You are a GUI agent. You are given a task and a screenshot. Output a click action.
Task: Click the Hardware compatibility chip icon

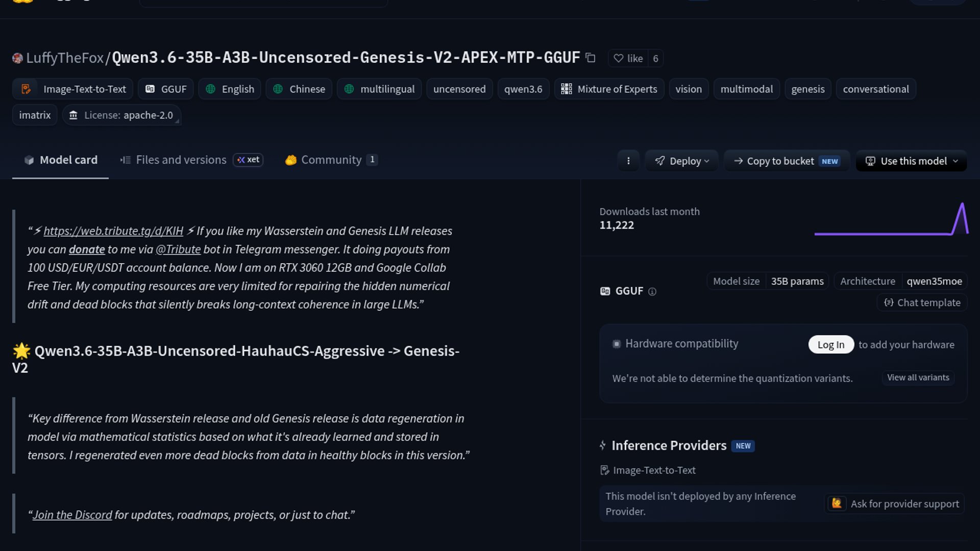click(617, 344)
